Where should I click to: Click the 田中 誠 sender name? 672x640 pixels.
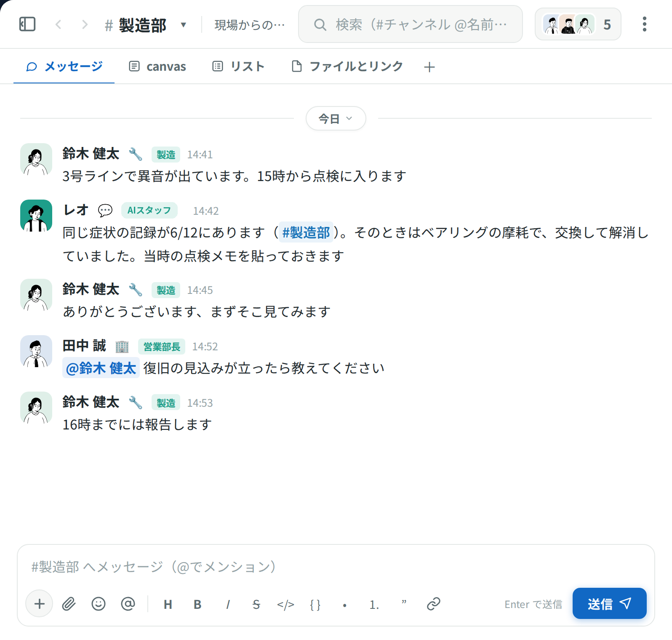coord(84,346)
